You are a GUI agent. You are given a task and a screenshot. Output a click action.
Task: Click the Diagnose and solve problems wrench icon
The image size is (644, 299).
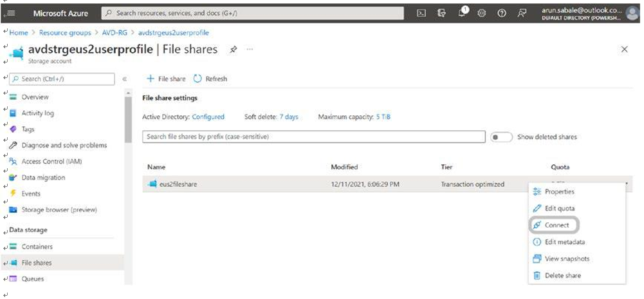pos(14,145)
